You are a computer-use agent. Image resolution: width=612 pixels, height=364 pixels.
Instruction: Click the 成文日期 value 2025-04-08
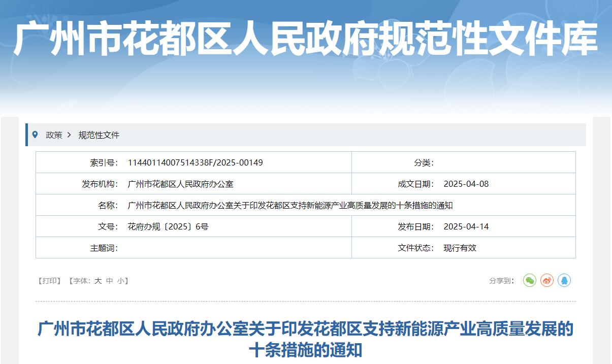[466, 184]
